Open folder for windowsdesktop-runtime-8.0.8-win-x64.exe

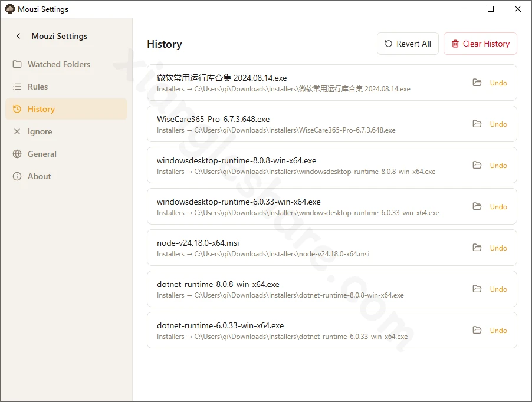point(477,166)
